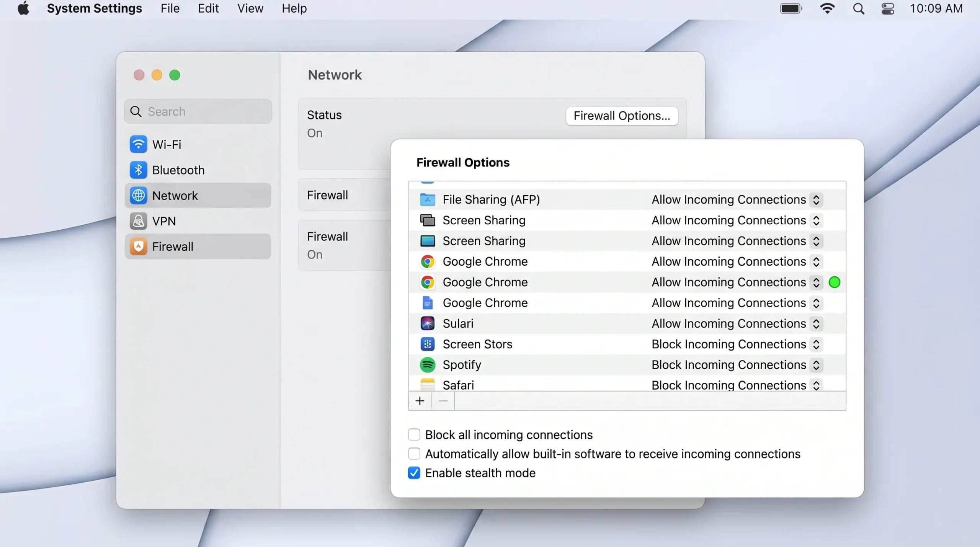Open the Wi-Fi menu bar icon

click(827, 8)
